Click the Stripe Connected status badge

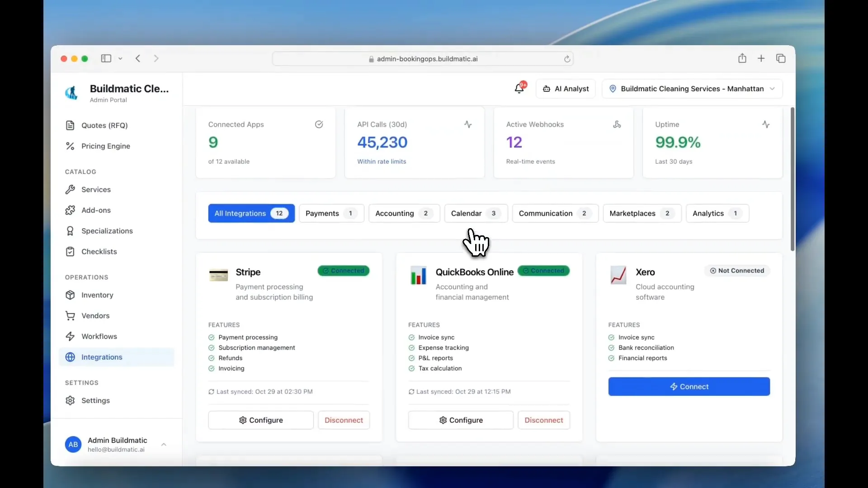344,271
